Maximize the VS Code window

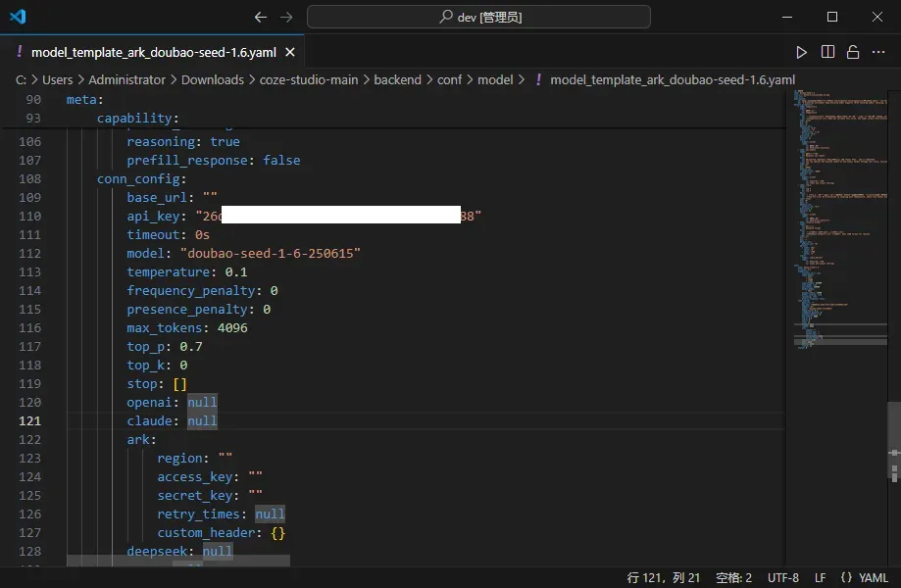(x=832, y=17)
